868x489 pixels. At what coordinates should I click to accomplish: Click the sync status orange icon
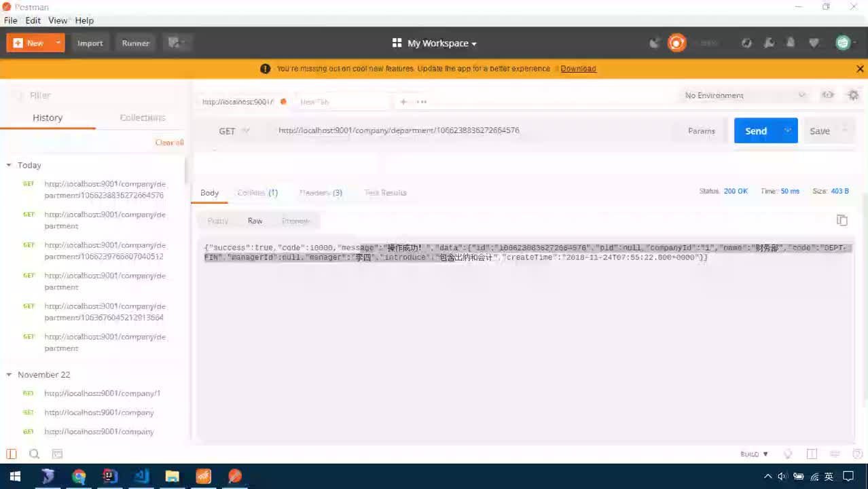pyautogui.click(x=676, y=43)
